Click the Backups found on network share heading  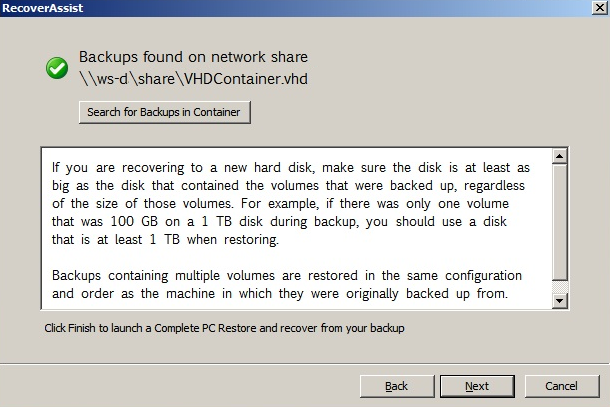point(193,57)
